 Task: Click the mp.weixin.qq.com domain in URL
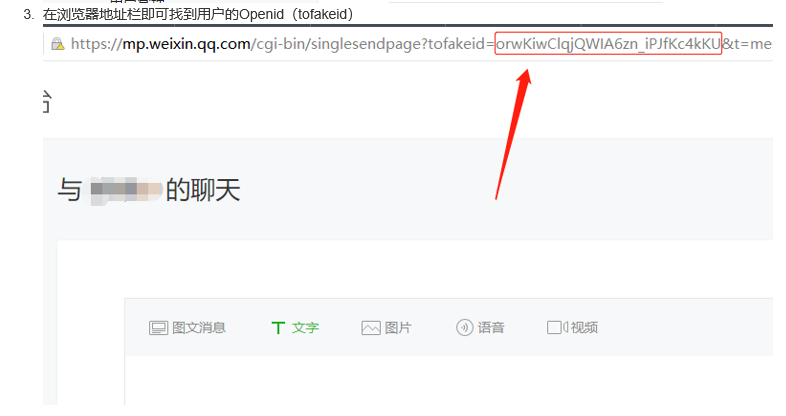[x=186, y=44]
